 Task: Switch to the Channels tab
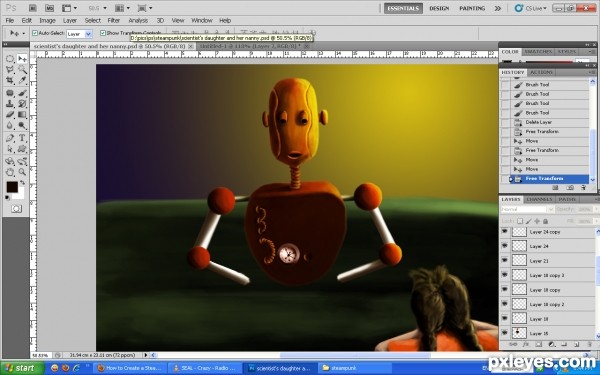539,199
